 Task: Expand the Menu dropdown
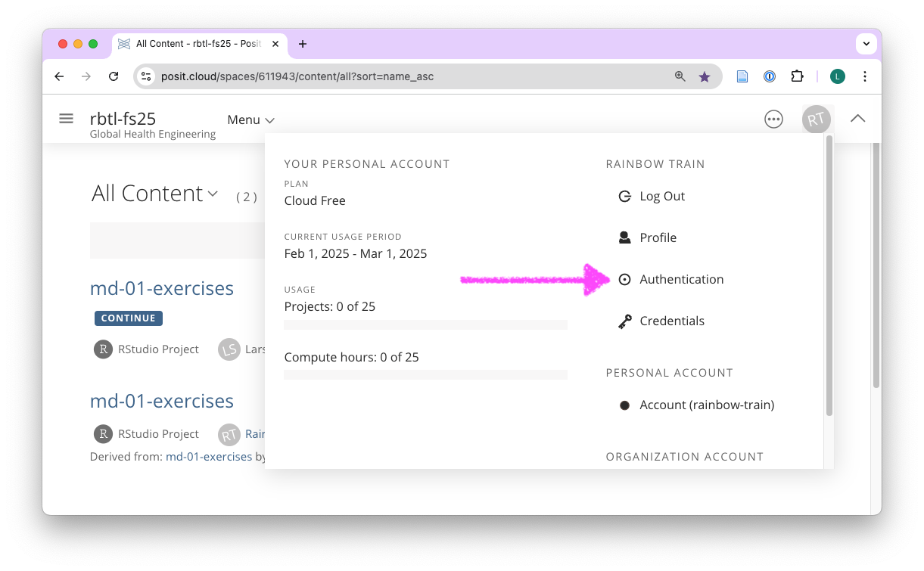coord(250,119)
